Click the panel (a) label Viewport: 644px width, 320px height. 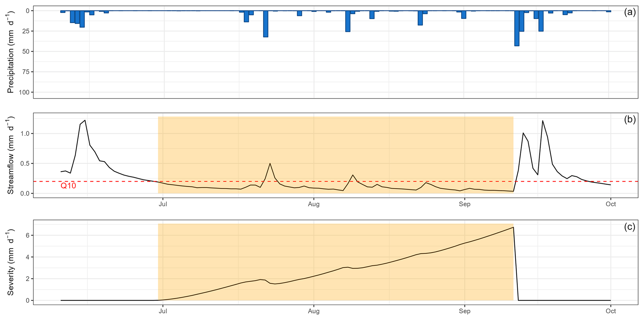click(629, 12)
